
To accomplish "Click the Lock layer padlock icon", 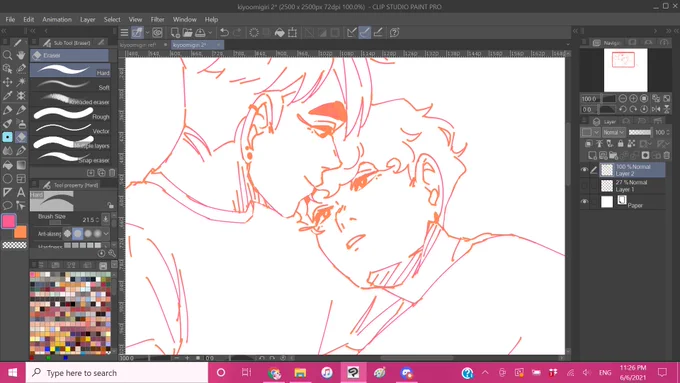I will pyautogui.click(x=620, y=144).
